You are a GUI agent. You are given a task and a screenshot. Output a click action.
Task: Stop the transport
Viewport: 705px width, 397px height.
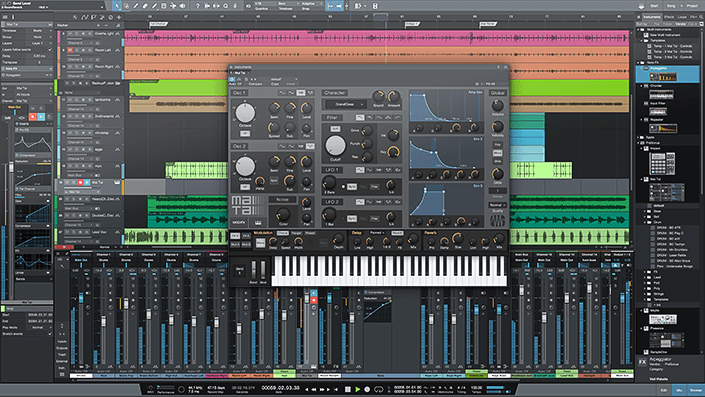pyautogui.click(x=348, y=389)
